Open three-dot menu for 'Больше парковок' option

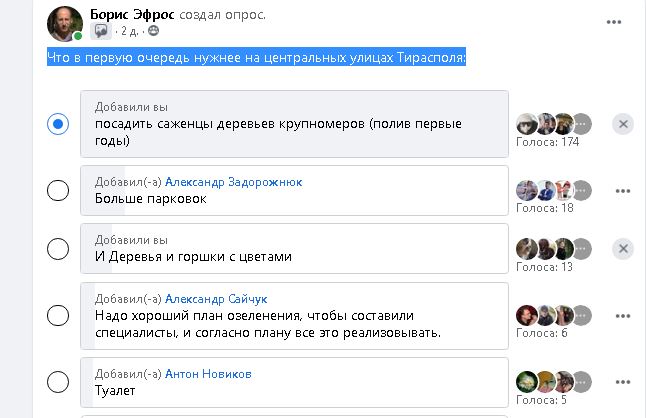pos(623,190)
